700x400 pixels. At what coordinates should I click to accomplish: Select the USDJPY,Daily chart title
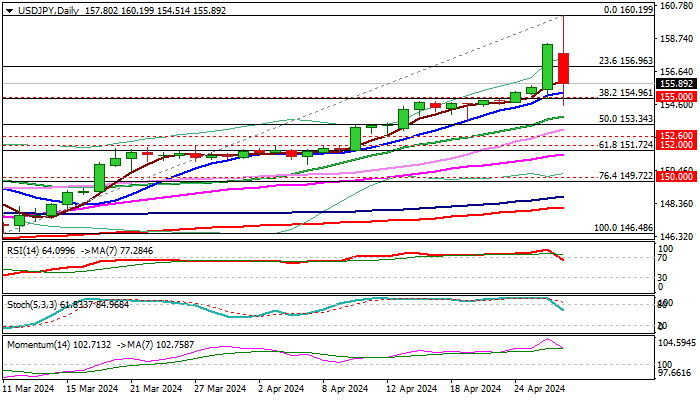(x=48, y=10)
